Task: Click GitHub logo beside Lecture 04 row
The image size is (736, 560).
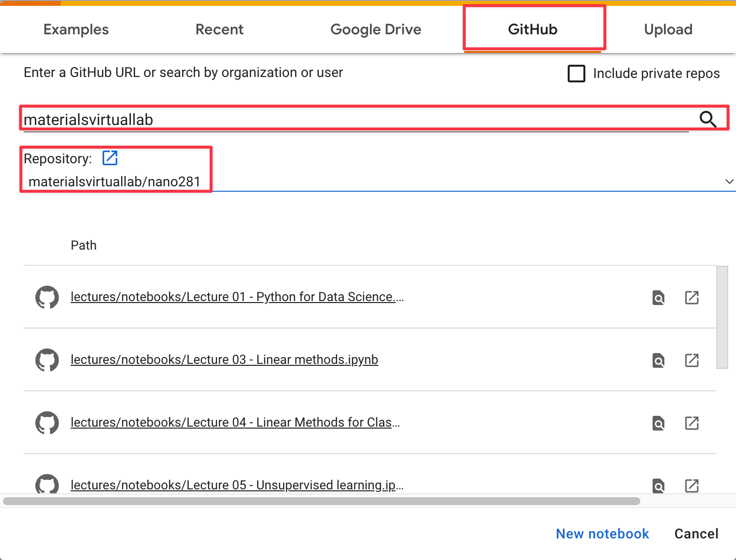Action: [x=47, y=423]
